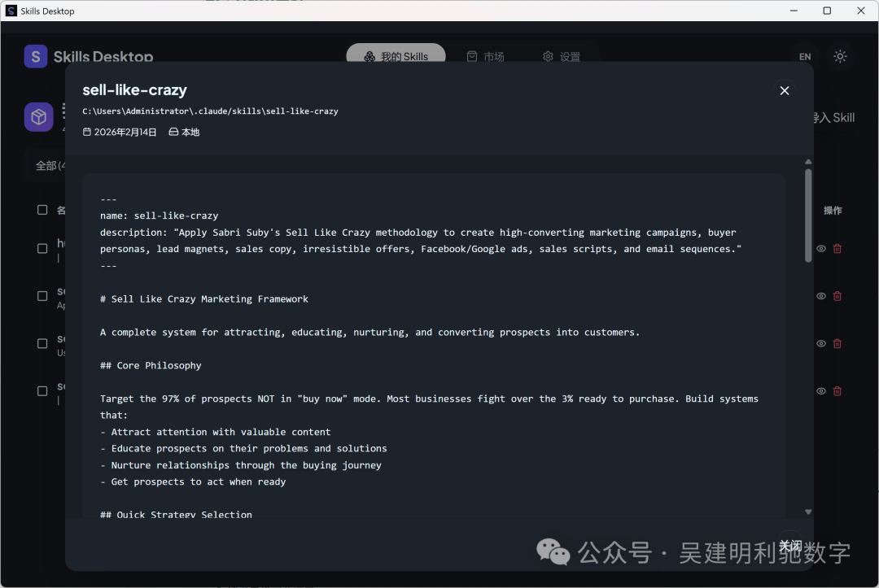Screen dimensions: 879x588
Task: Click the 导入 Skill button behind the dialog
Action: coord(833,118)
